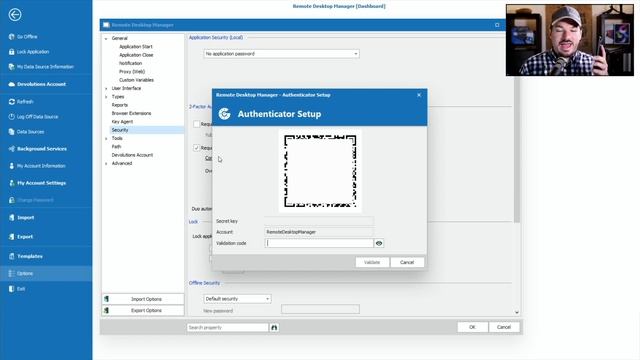Click OK in the options window

pyautogui.click(x=472, y=327)
